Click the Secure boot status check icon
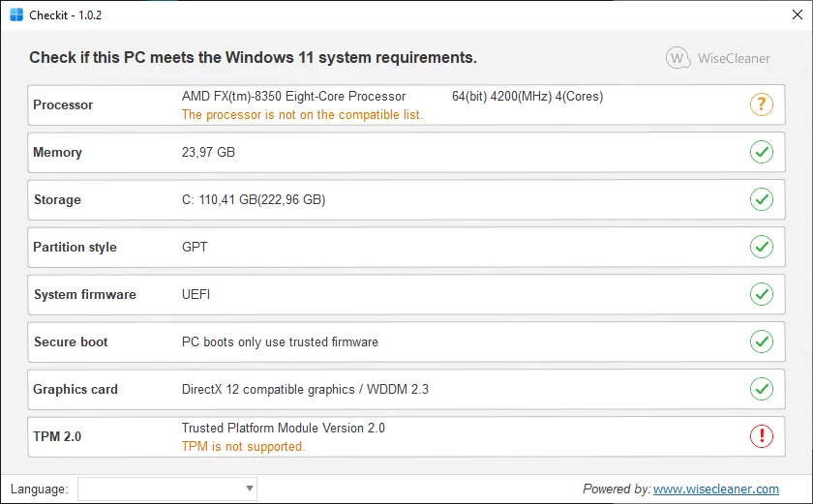Screen dimensions: 813x504 coord(762,341)
